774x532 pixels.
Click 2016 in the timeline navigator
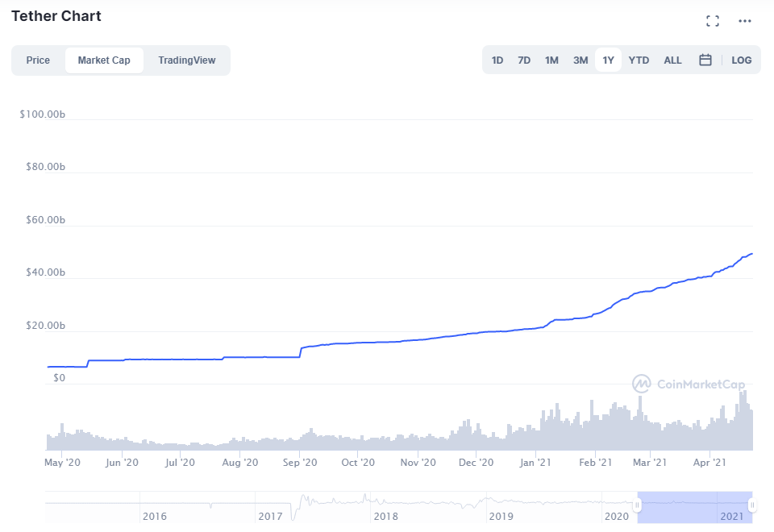(155, 516)
